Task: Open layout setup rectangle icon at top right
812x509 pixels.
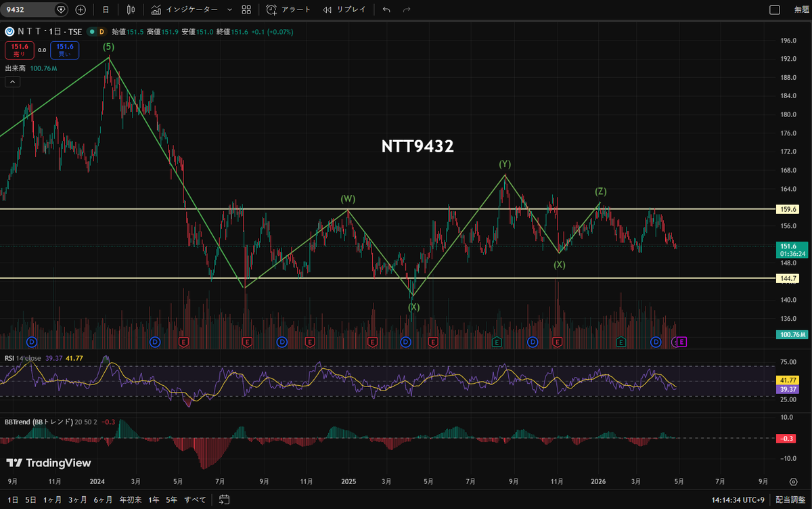Action: point(775,9)
